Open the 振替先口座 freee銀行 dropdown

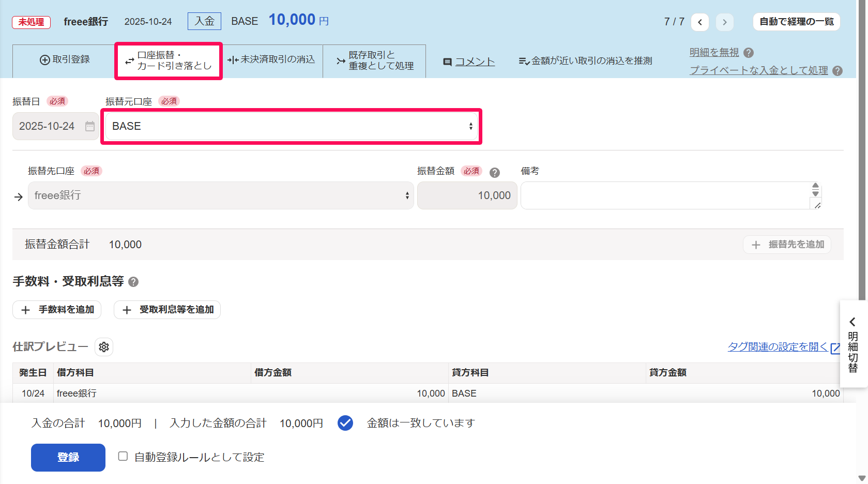221,195
